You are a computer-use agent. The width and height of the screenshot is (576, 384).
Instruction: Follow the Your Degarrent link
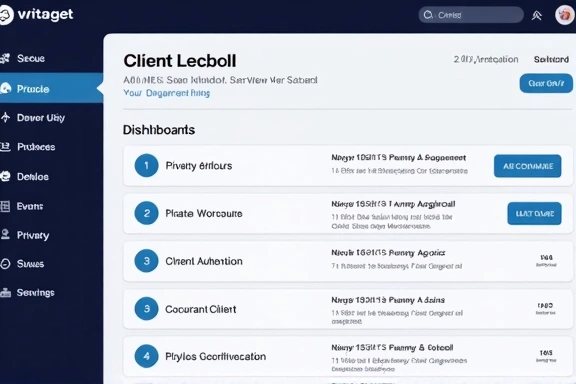click(166, 93)
